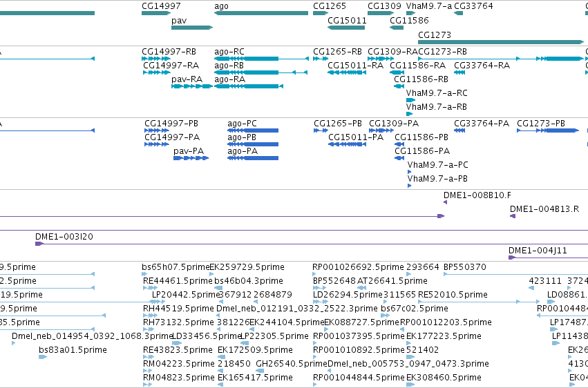This screenshot has height=388, width=588.
Task: Click the pav-PA protein label
Action: pyautogui.click(x=189, y=151)
